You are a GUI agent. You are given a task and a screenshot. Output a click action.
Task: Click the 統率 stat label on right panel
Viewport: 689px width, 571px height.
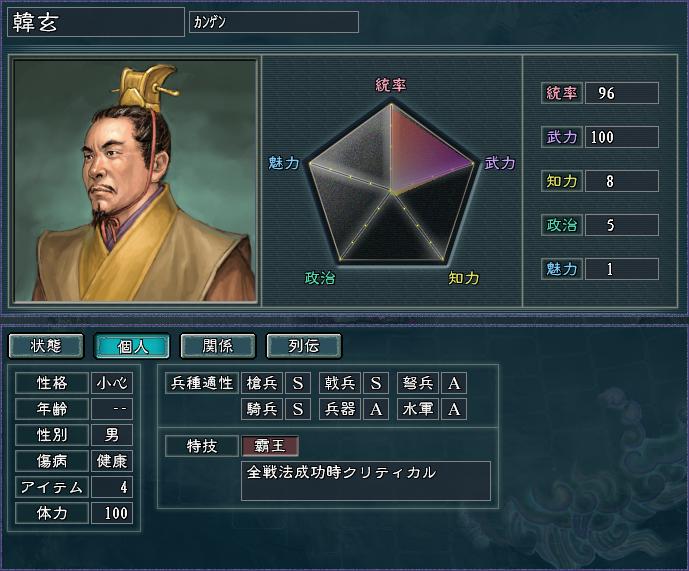(562, 93)
